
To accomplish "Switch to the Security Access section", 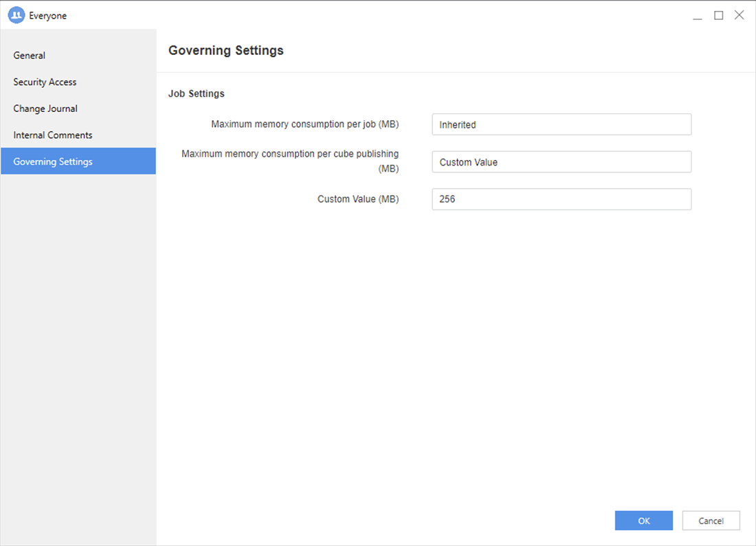I will pos(45,82).
